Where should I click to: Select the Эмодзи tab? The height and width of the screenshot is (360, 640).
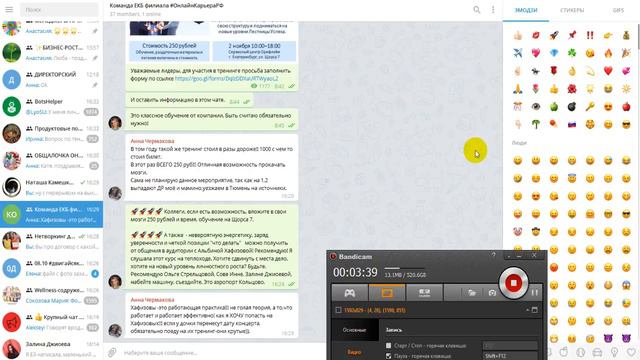pyautogui.click(x=526, y=10)
